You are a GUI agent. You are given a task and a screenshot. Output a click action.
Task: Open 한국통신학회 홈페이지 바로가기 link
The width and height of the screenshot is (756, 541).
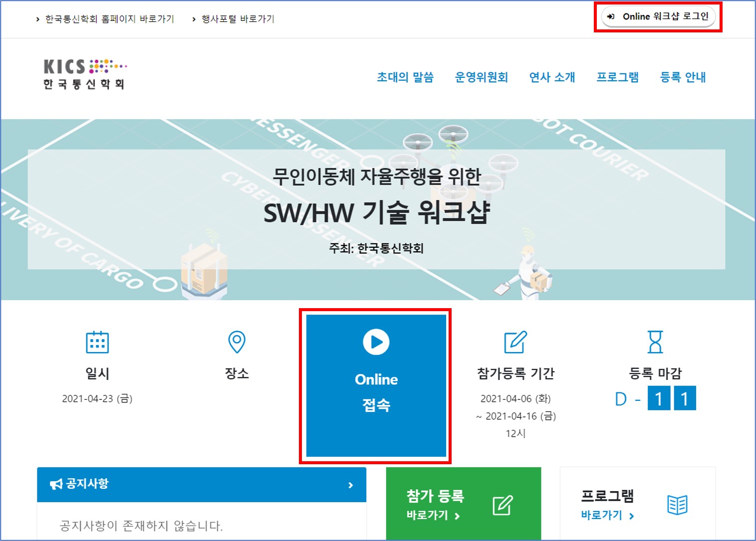pyautogui.click(x=109, y=19)
